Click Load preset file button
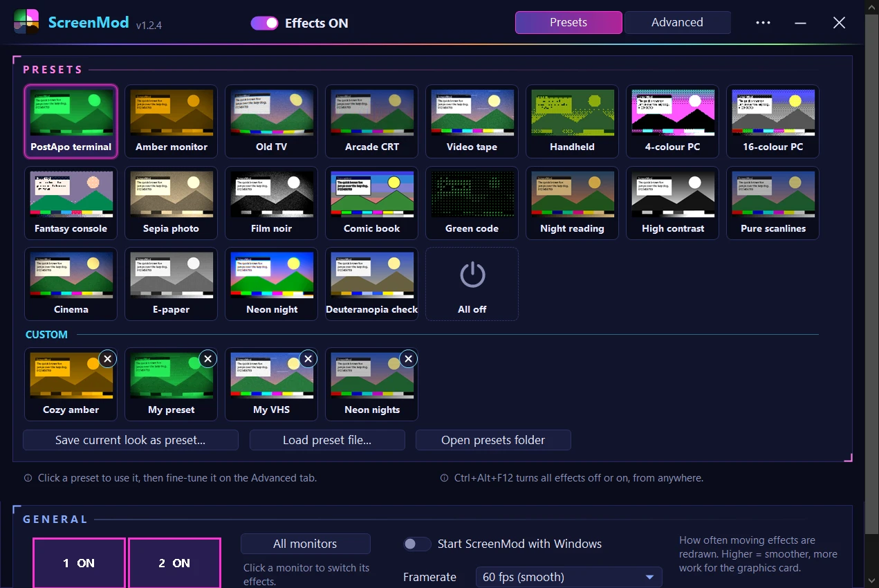 click(327, 440)
